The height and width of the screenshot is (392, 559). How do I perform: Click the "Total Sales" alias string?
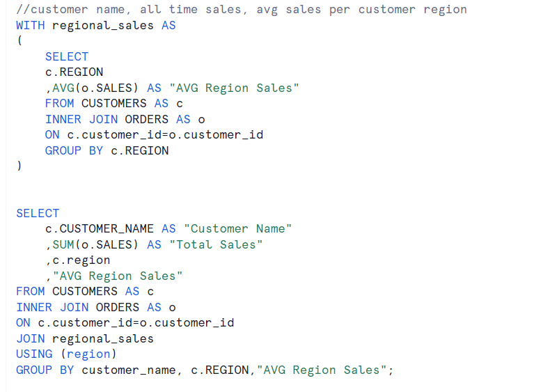[216, 244]
